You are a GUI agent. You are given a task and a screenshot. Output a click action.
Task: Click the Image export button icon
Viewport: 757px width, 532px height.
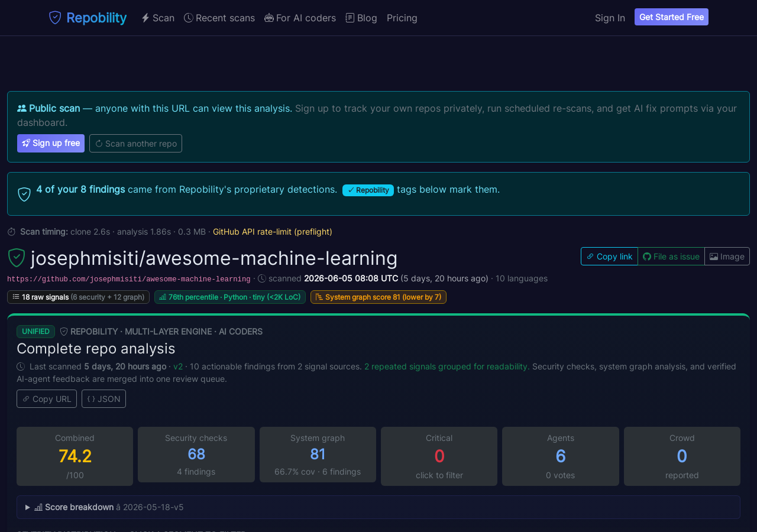[x=714, y=257]
